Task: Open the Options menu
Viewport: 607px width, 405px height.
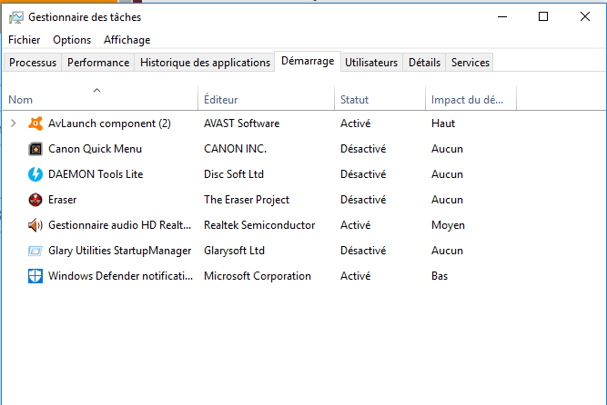Action: click(x=72, y=40)
